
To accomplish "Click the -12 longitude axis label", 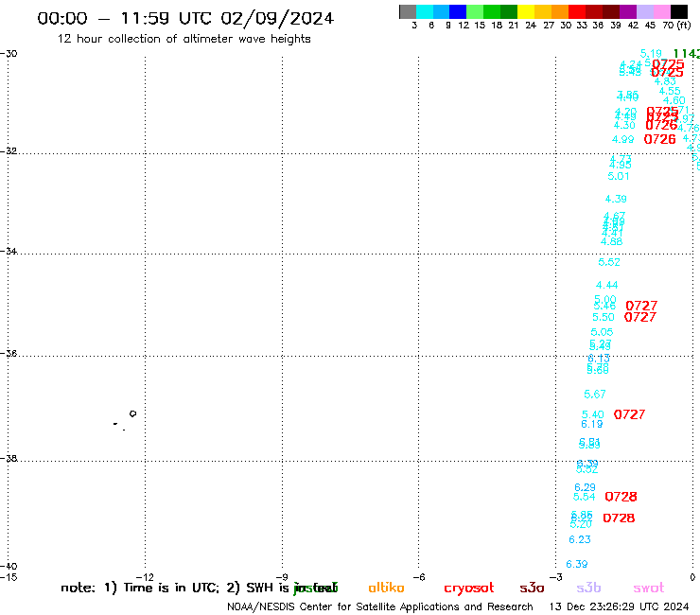I will (145, 577).
